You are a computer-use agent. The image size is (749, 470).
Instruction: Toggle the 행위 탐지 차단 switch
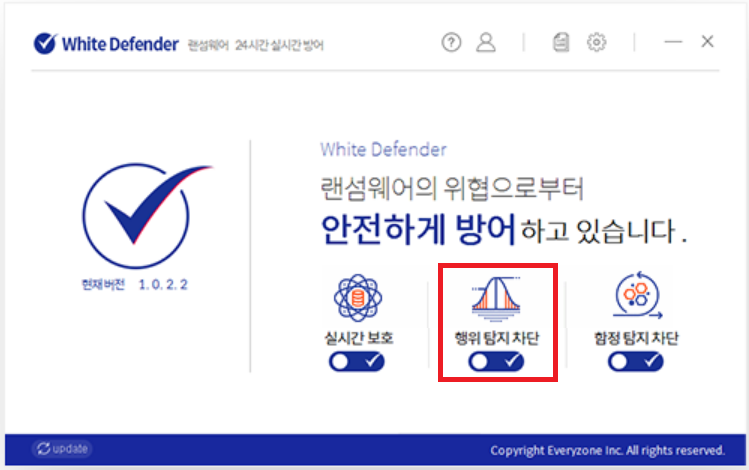click(496, 362)
